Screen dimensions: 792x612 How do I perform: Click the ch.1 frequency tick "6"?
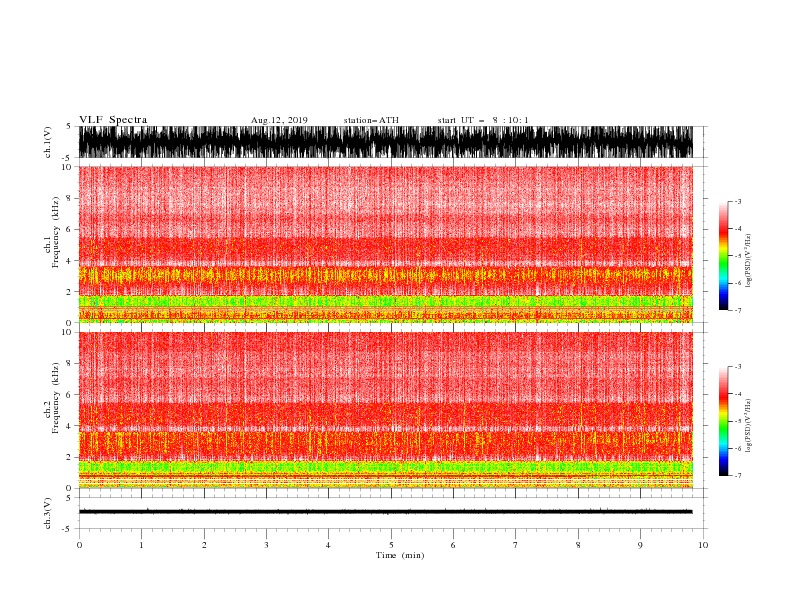[x=69, y=229]
